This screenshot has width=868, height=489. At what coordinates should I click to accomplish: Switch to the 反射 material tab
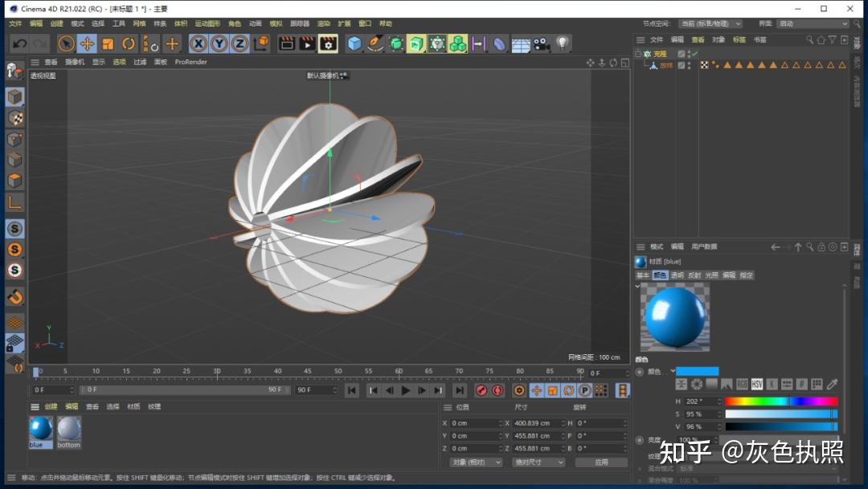[x=694, y=275]
